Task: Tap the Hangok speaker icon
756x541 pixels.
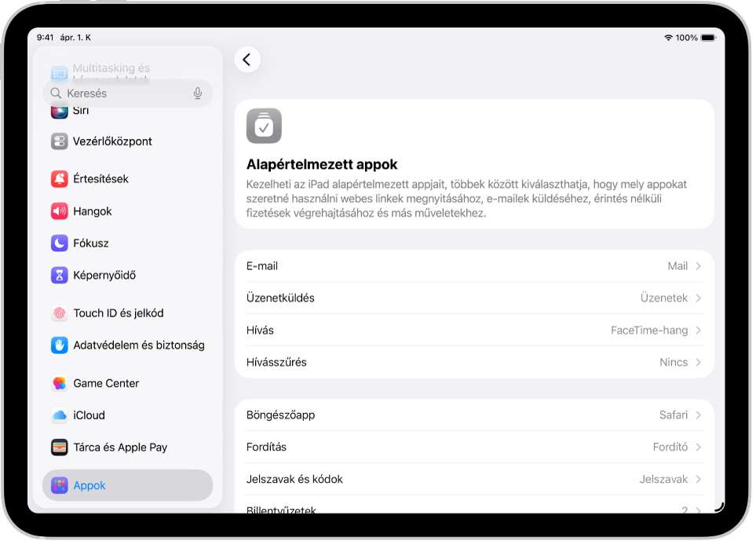Action: [60, 210]
